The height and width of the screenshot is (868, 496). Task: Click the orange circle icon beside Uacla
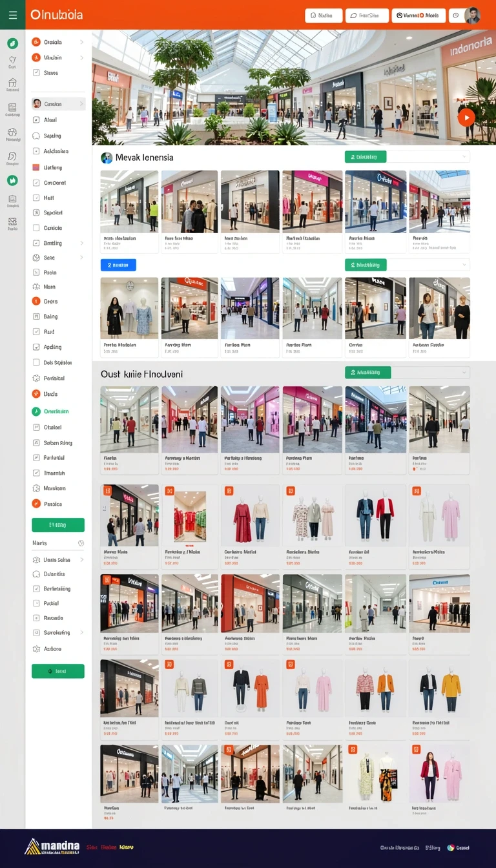pyautogui.click(x=36, y=394)
